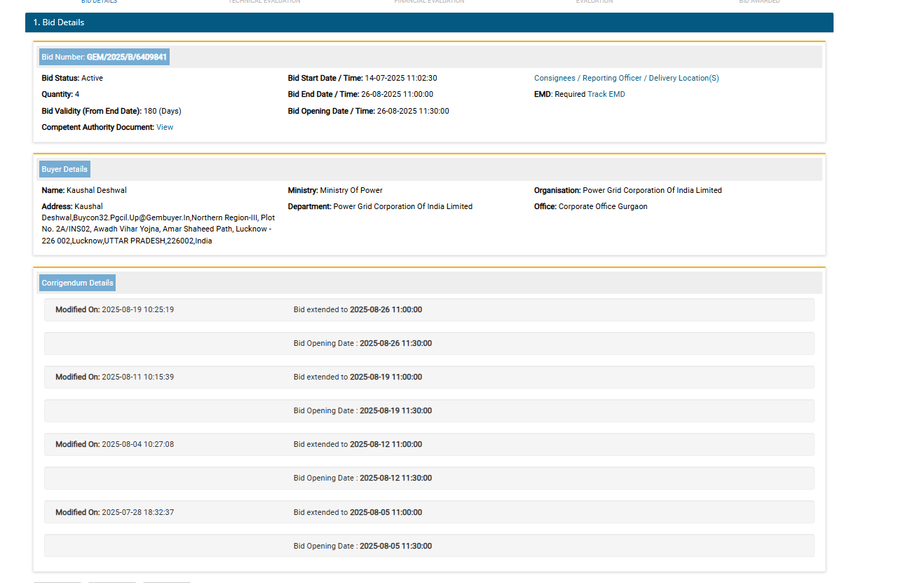Select the Bid Details step tab
Viewport: 924px width, 583px height.
point(99,2)
